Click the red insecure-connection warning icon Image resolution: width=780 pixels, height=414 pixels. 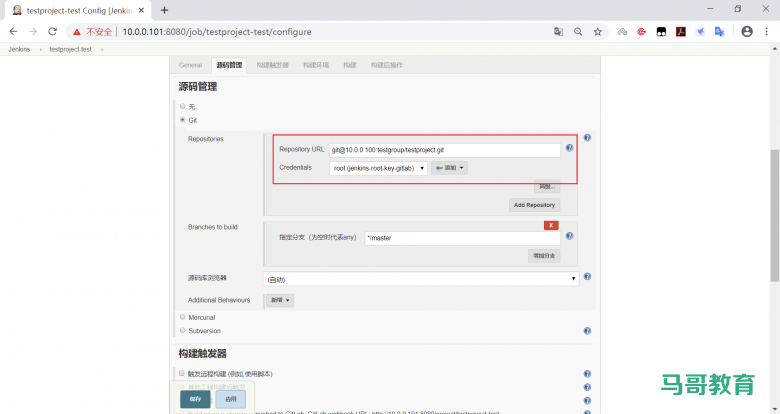coord(77,32)
